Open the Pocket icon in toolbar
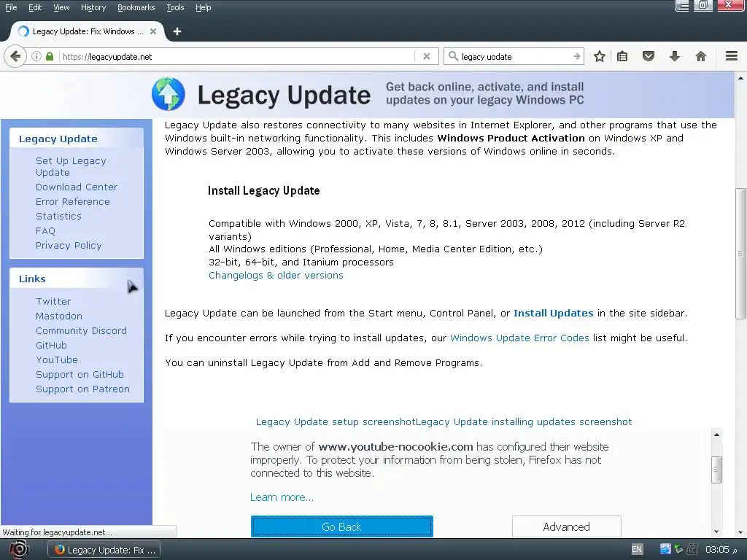747x560 pixels. 649,57
